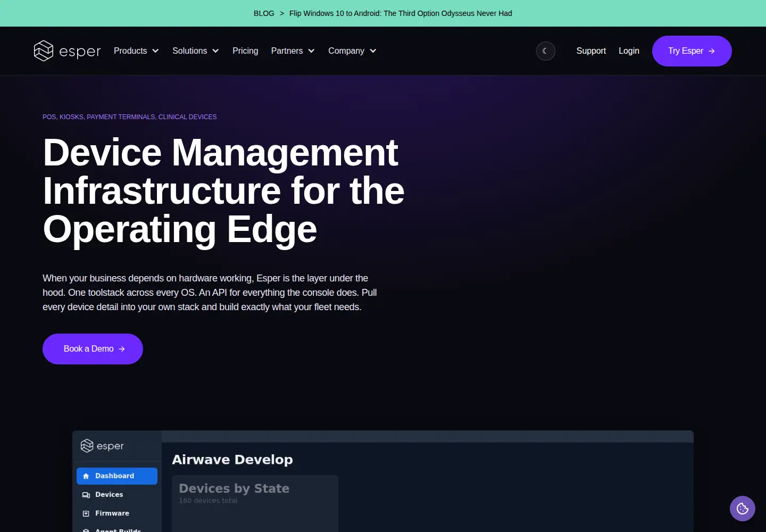Open the BLOG link in the banner
This screenshot has width=766, height=532.
point(264,13)
